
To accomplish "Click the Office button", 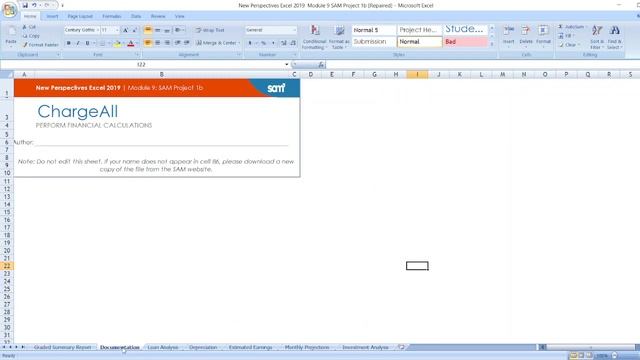I will point(9,10).
